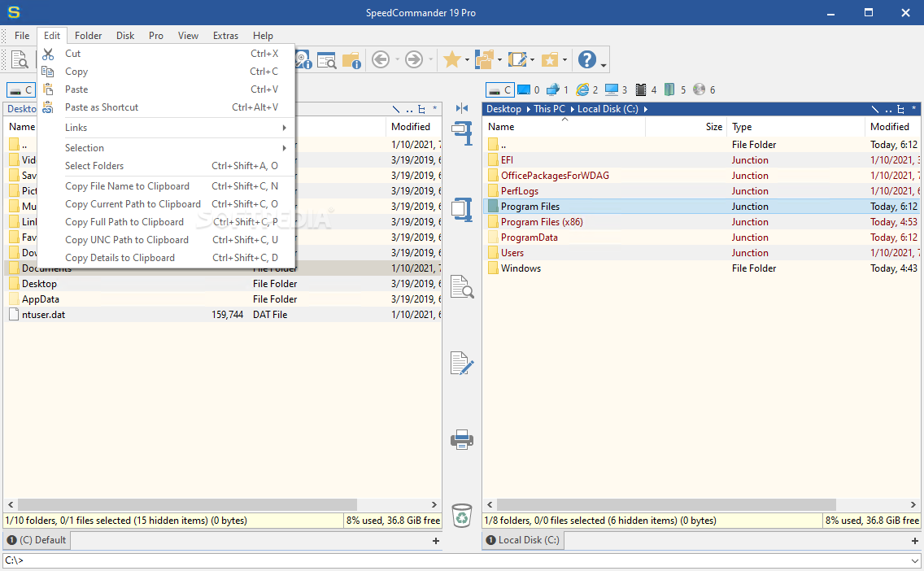Click the favorite folder star icon
The height and width of the screenshot is (571, 924).
[x=550, y=59]
